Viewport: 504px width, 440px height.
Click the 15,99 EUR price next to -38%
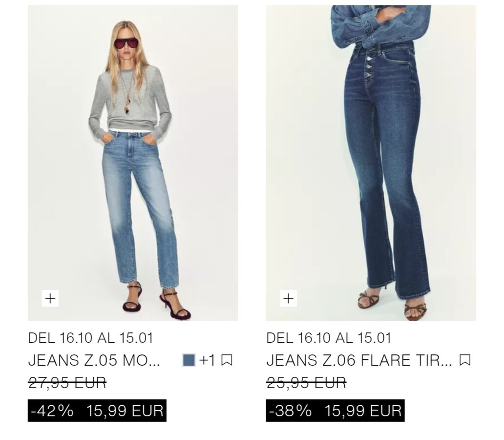[363, 411]
